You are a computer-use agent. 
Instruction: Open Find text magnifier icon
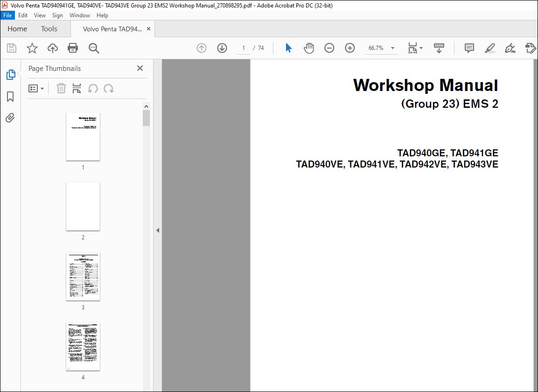[94, 48]
